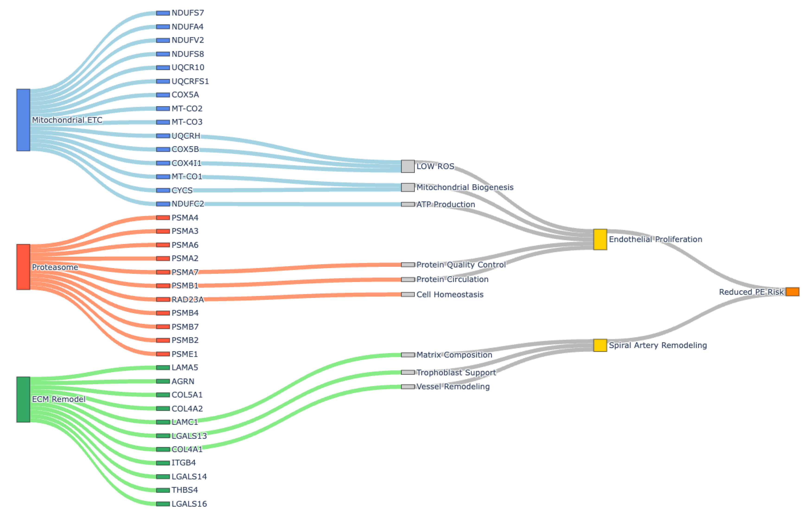Click the orange Reduced PE Risk node
Viewport: 812px width, 519px height.
pos(792,292)
